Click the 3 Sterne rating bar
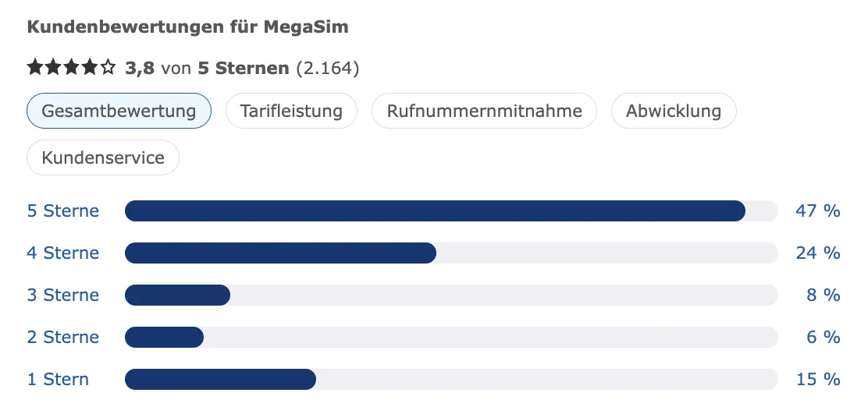This screenshot has width=868, height=414. 451,295
